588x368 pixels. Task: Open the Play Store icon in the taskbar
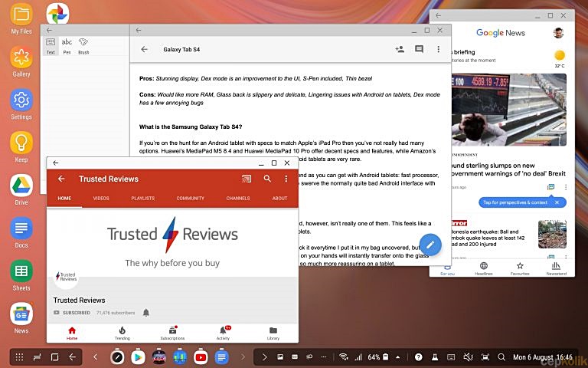tap(139, 357)
